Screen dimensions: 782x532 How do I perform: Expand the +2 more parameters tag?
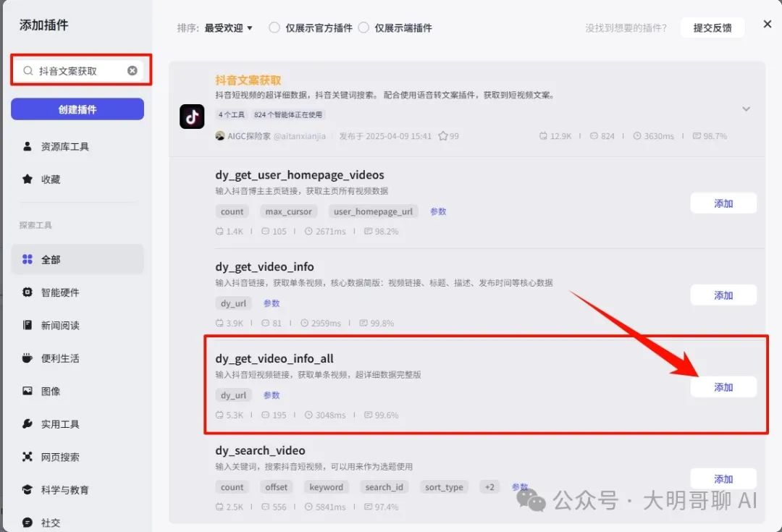(489, 486)
